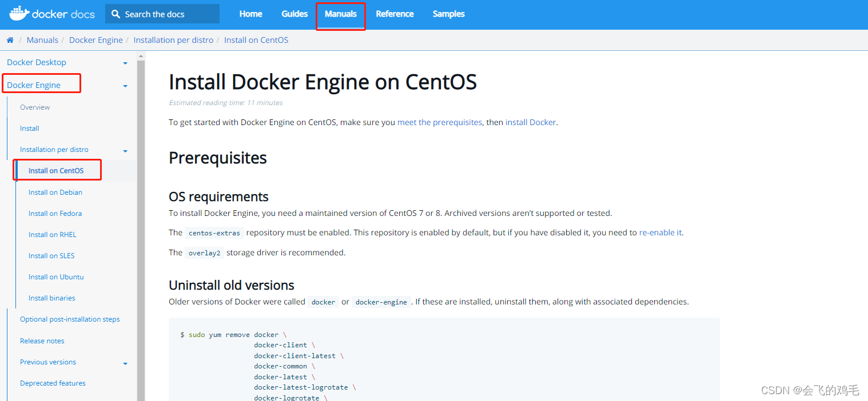Click the Install Docker Engine on CentOS heading
The image size is (868, 401).
click(x=322, y=82)
